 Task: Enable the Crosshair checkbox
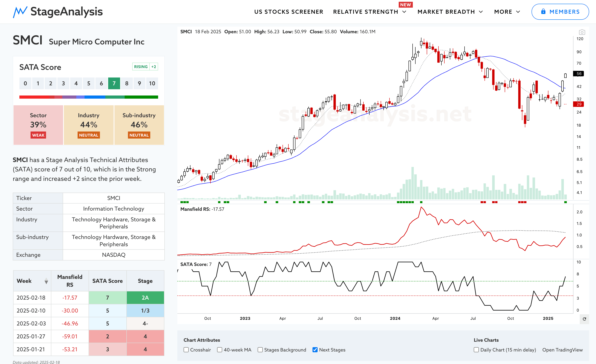click(x=186, y=350)
